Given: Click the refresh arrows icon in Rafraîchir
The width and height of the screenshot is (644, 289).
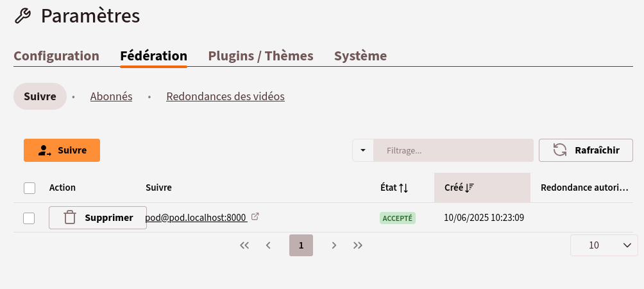Looking at the screenshot, I should point(560,150).
